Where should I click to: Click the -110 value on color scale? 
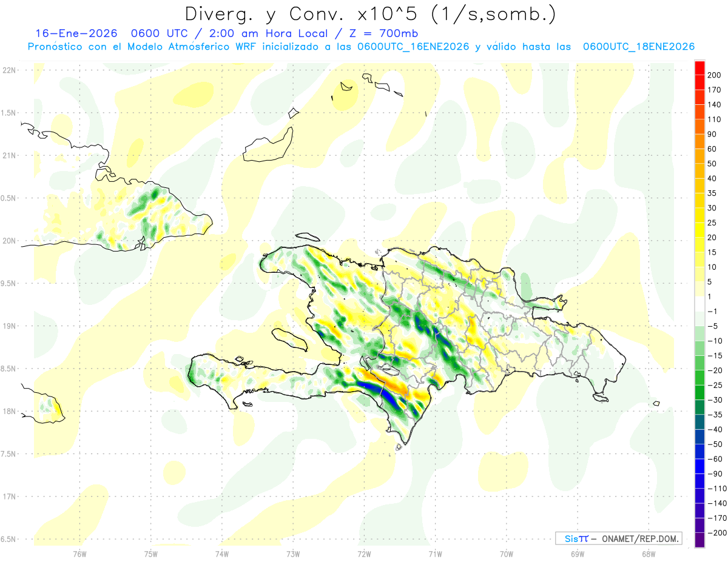pyautogui.click(x=718, y=489)
